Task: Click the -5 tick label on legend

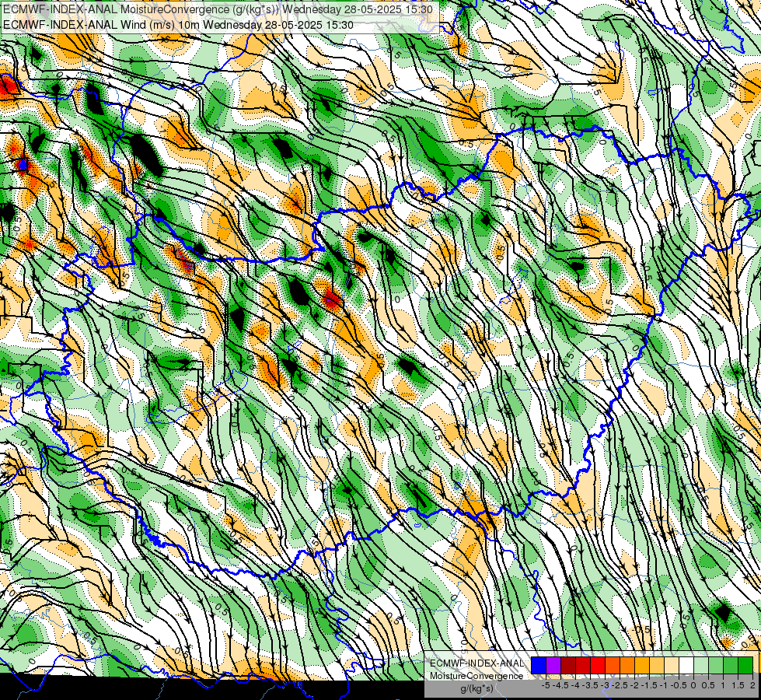Action: pos(546,685)
